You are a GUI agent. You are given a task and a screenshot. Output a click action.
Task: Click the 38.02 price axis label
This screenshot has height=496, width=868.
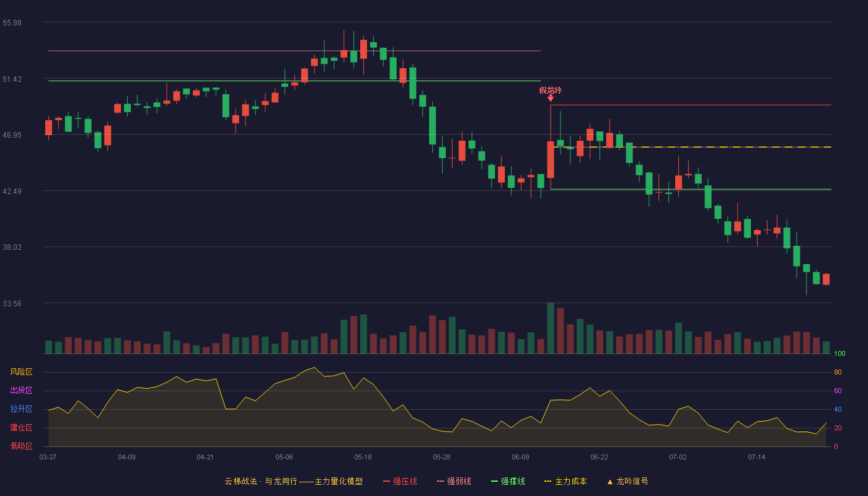pos(12,247)
